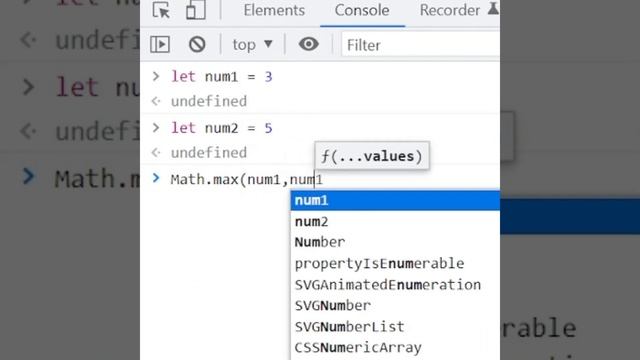Pick SVGNumber from suggestions
This screenshot has height=360, width=640.
pyautogui.click(x=395, y=306)
